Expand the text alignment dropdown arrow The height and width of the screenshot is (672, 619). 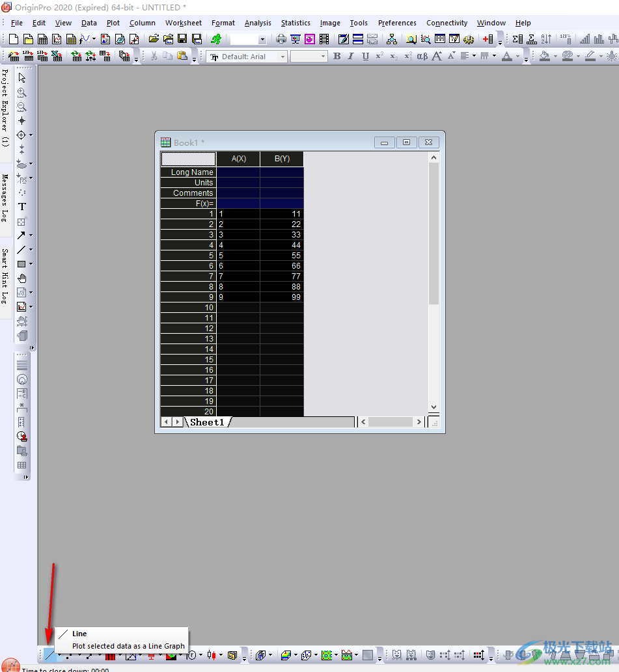coord(474,56)
